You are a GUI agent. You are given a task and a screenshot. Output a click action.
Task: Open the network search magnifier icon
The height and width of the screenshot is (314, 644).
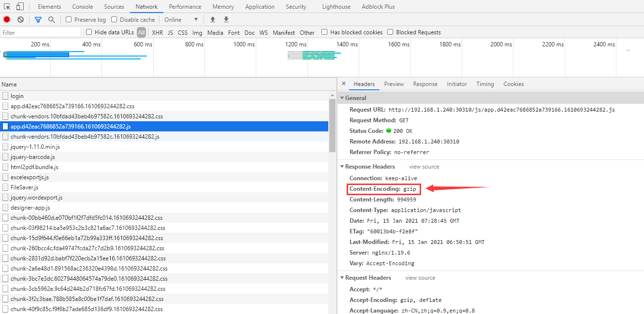51,19
